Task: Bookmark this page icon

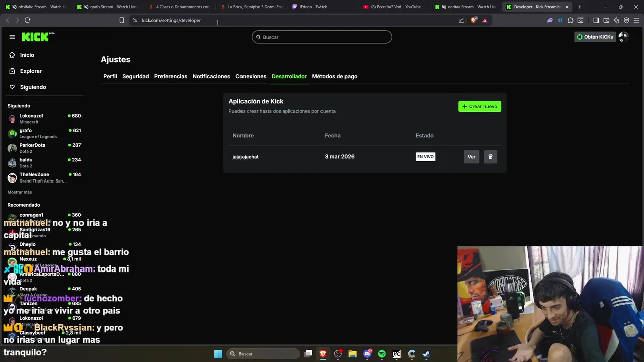Action: 121,20
